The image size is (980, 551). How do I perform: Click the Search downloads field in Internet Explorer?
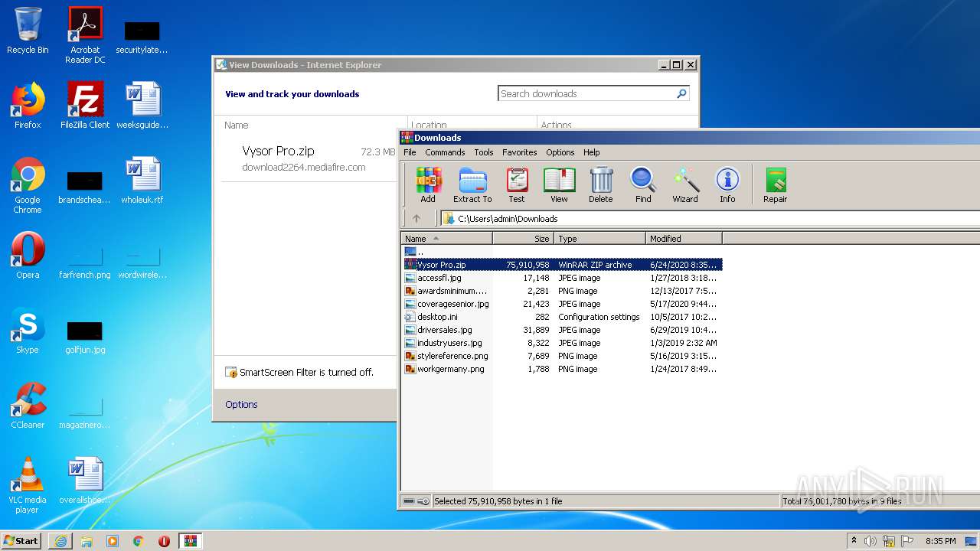click(x=586, y=94)
